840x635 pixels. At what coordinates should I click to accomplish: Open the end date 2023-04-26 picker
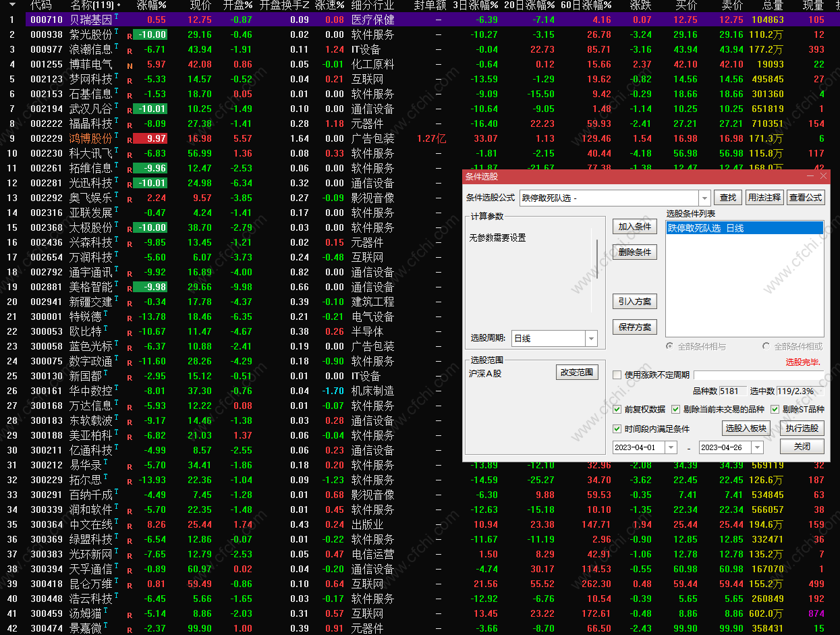click(757, 447)
